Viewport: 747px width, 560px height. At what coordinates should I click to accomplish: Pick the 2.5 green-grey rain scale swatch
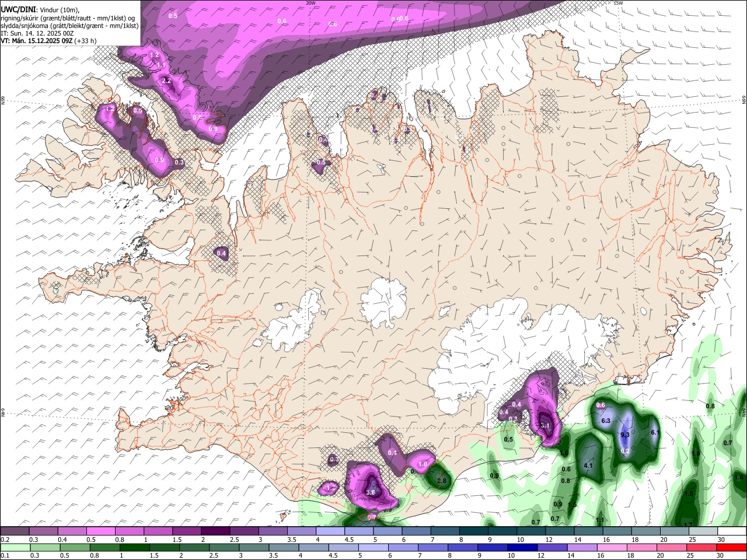[224, 548]
